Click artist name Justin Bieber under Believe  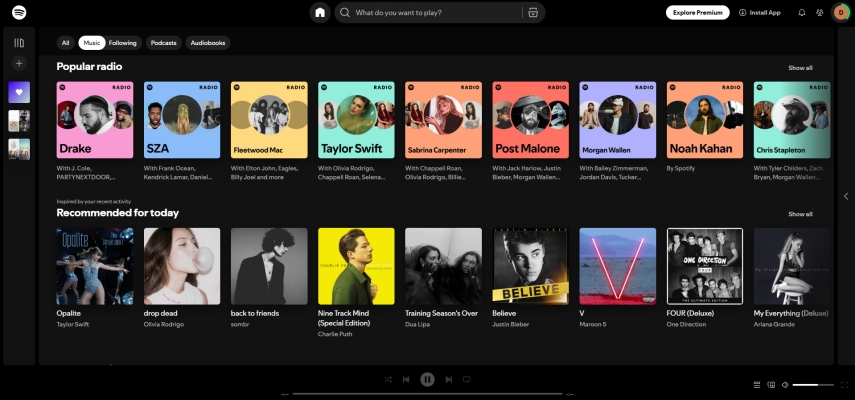(x=510, y=324)
